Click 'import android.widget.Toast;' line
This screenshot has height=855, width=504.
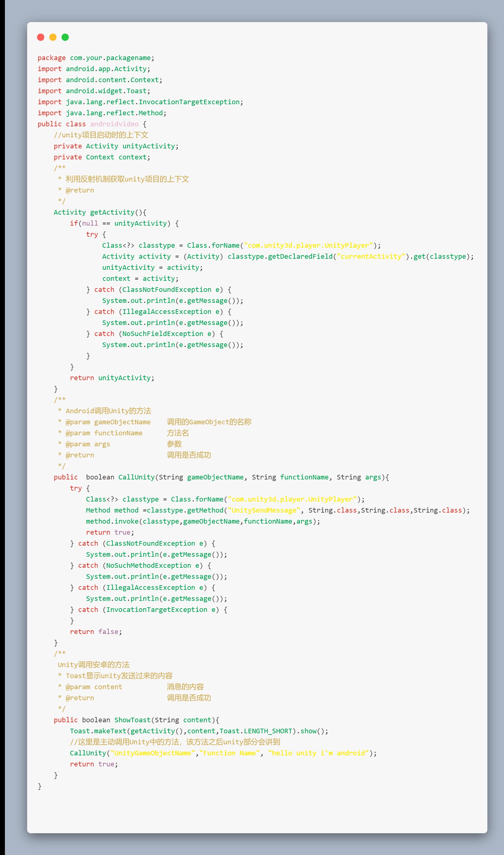tap(94, 91)
